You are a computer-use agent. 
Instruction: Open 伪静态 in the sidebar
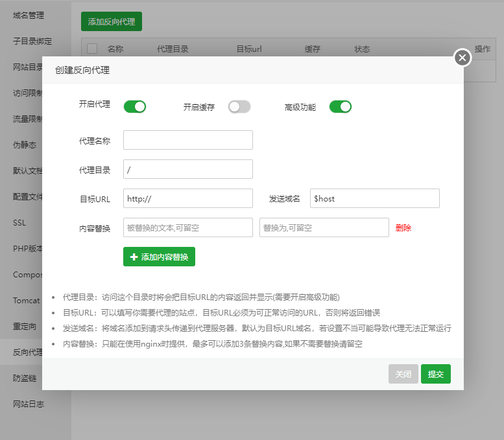pyautogui.click(x=25, y=145)
